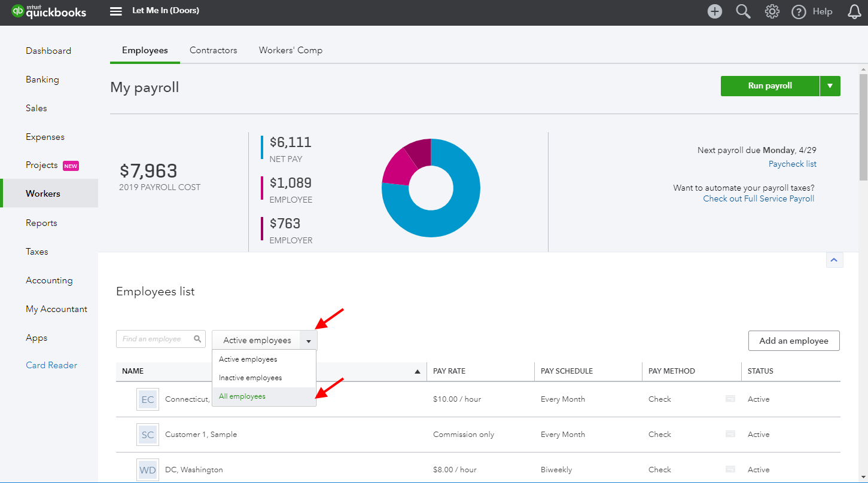
Task: Sort by PAY SCHEDULE column header
Action: coord(567,371)
